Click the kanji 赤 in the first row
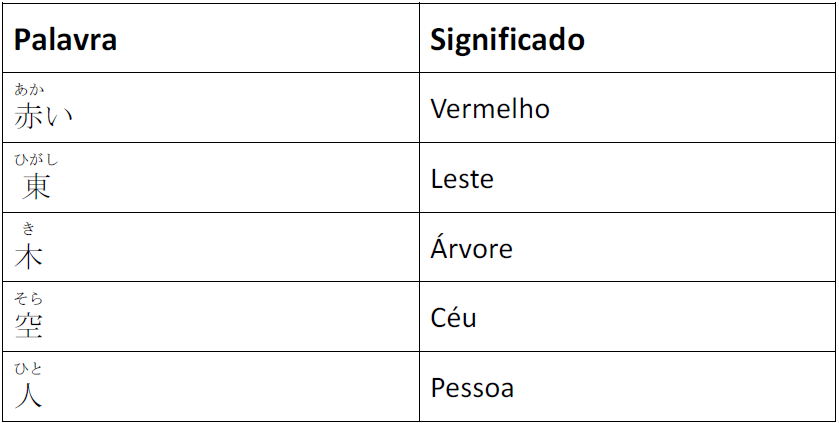Screen dimensions: 839x423 pyautogui.click(x=29, y=116)
